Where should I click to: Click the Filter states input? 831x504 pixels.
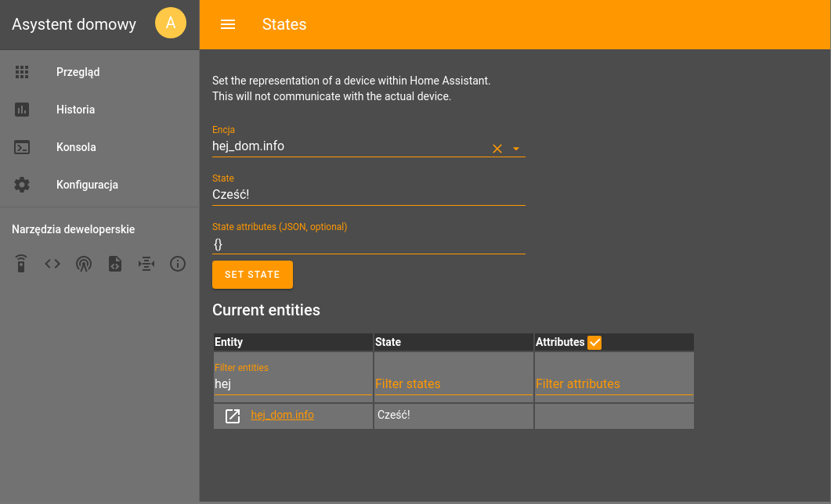[453, 383]
